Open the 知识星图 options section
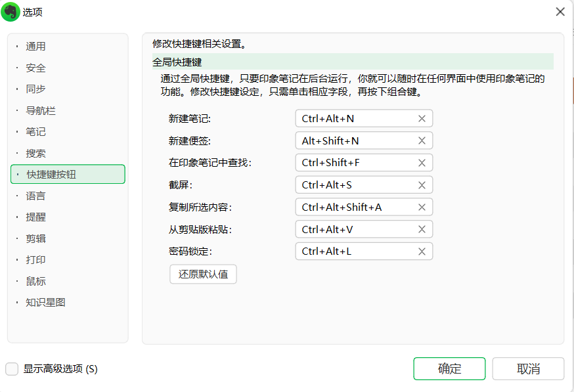This screenshot has height=392, width=574. [x=46, y=303]
